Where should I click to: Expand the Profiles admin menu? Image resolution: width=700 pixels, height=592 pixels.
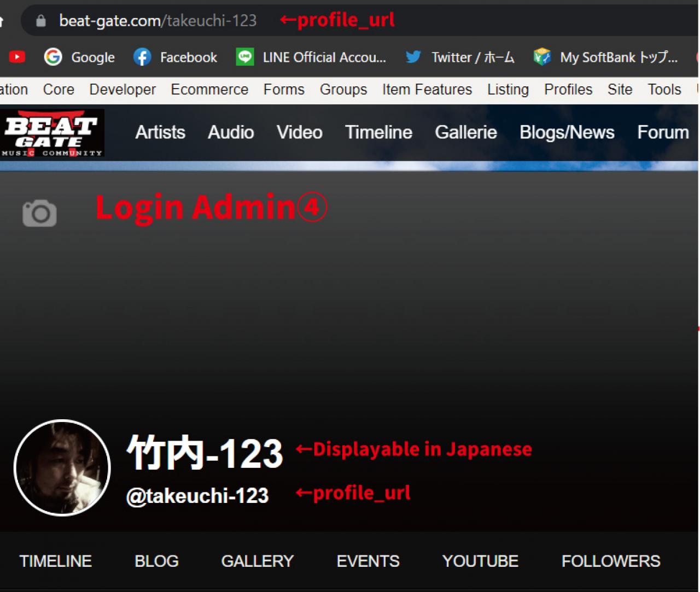(568, 90)
